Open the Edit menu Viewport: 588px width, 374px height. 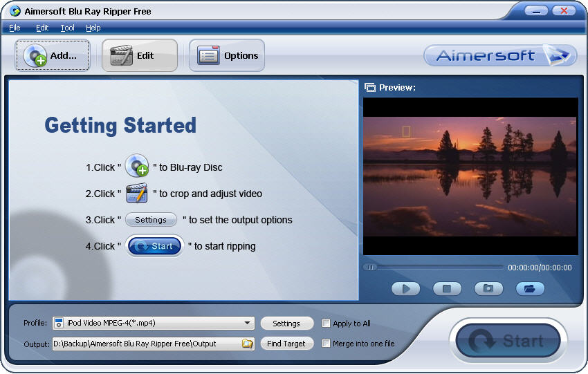point(42,28)
